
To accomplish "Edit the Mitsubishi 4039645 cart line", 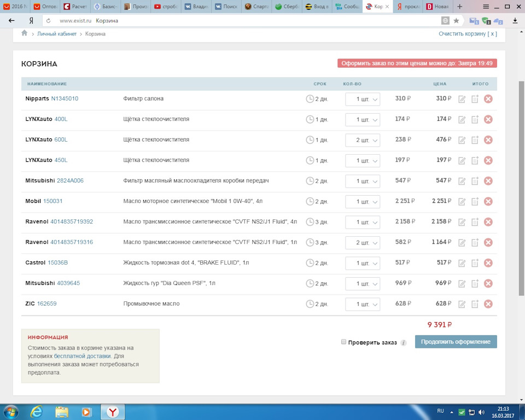I will click(462, 284).
